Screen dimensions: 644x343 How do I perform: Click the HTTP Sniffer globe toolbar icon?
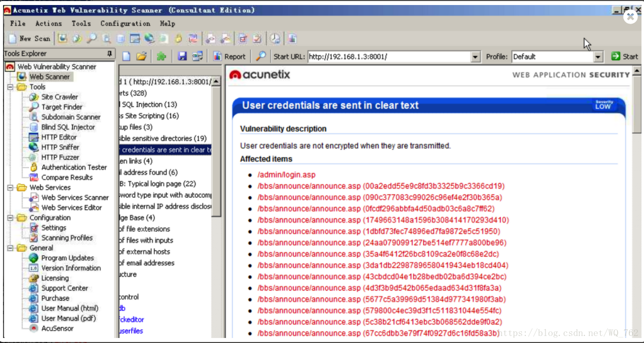coord(149,38)
